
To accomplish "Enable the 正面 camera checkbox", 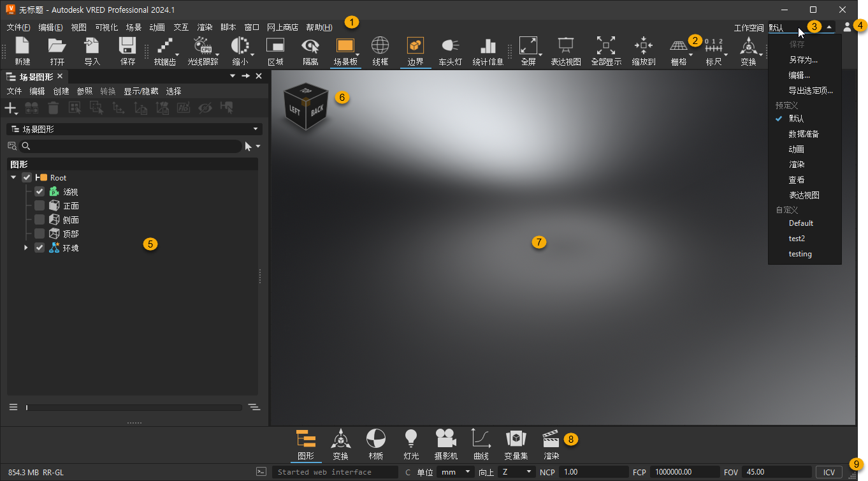I will [x=40, y=205].
